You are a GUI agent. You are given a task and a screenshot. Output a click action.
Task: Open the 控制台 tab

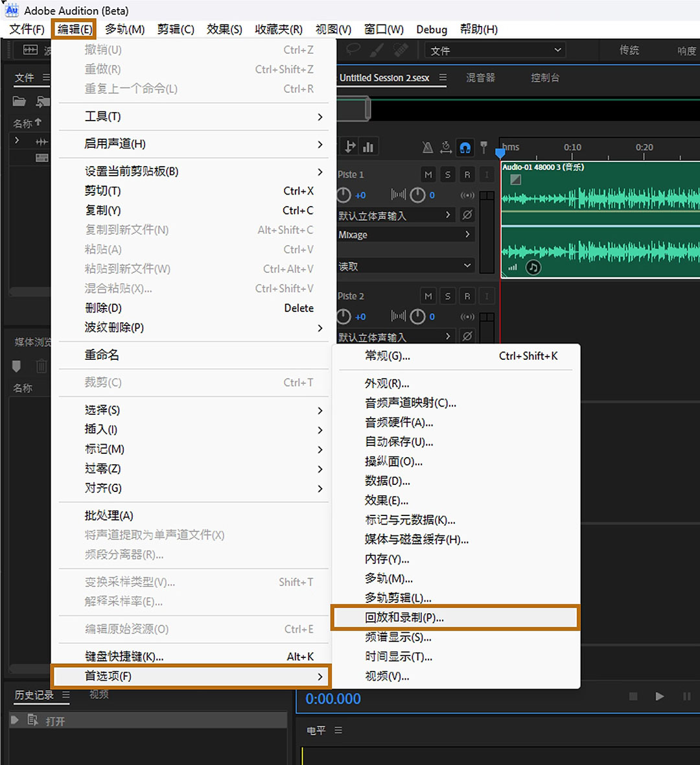(x=545, y=78)
